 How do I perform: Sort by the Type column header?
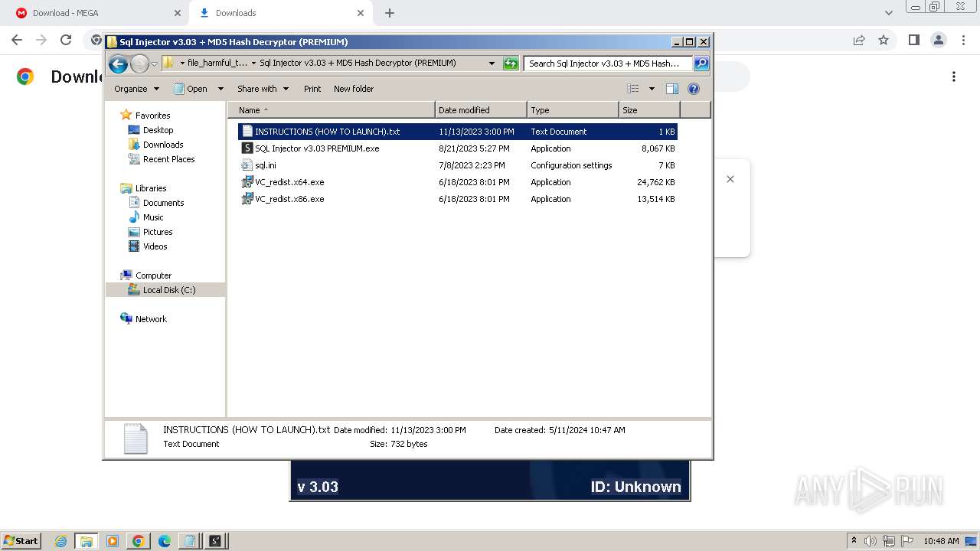tap(573, 110)
